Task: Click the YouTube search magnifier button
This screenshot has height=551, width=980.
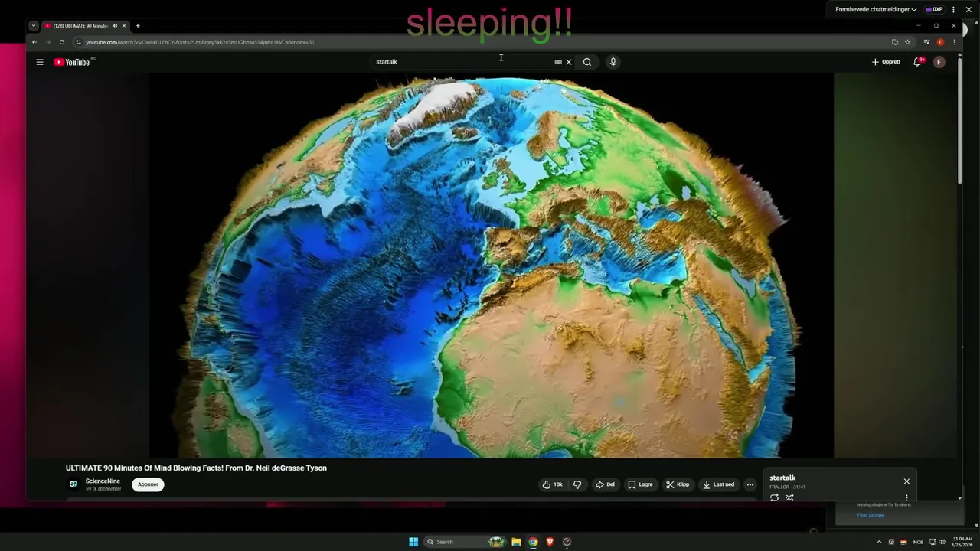Action: (x=587, y=62)
